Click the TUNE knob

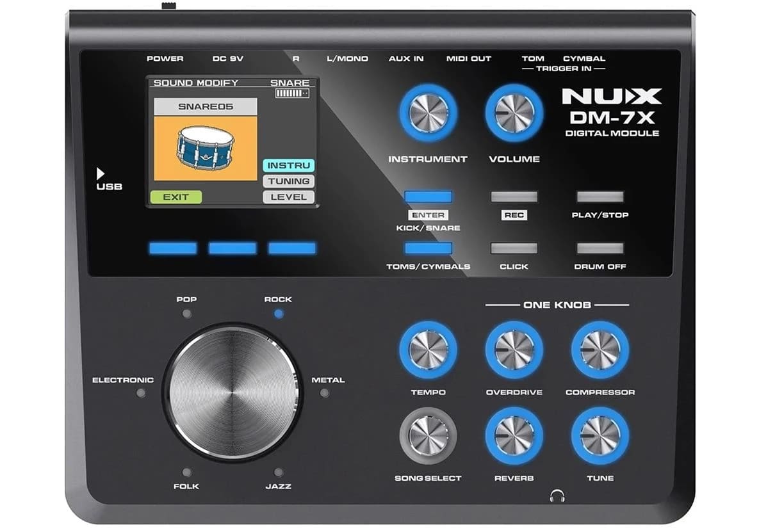click(600, 436)
